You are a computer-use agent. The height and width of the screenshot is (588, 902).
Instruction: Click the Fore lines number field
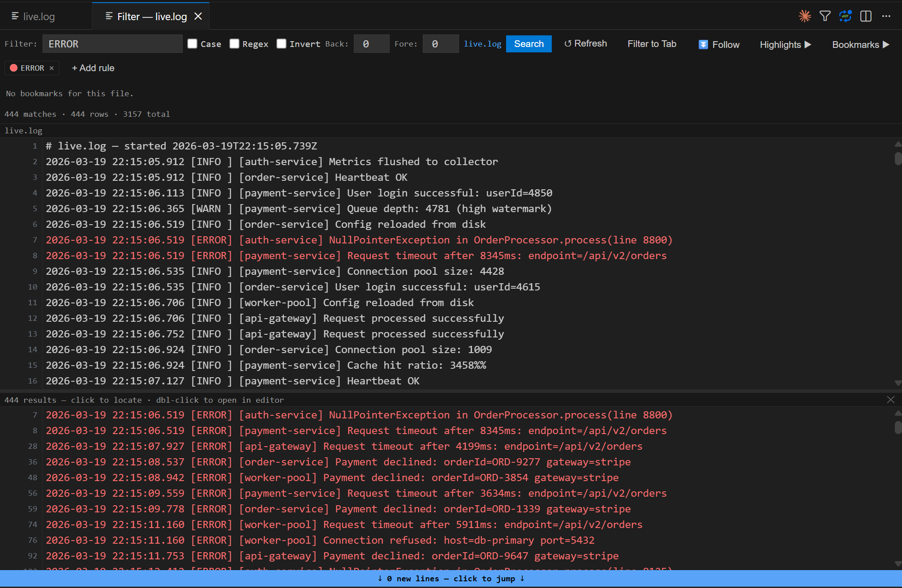coord(441,44)
